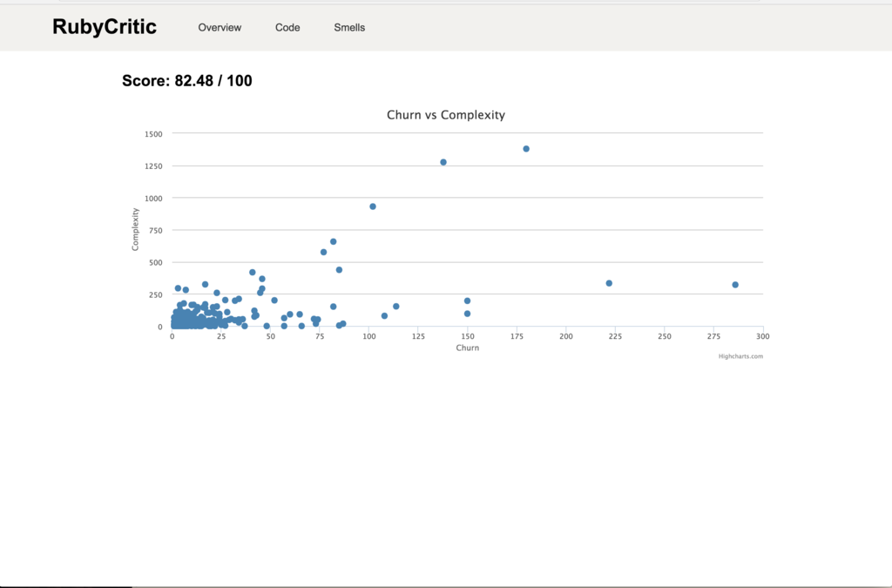Click the data point near churn 108, complexity 85
Viewport: 892px width, 588px height.
click(x=384, y=316)
